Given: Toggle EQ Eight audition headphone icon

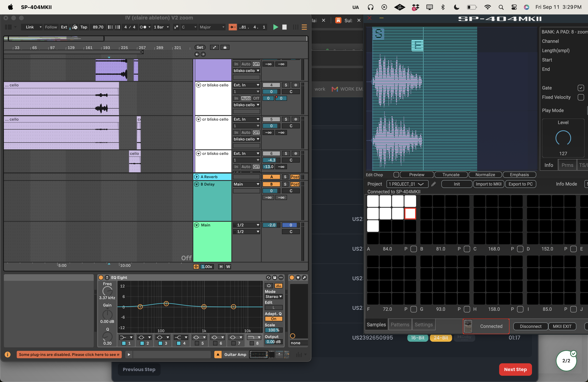Looking at the screenshot, I should 269,286.
